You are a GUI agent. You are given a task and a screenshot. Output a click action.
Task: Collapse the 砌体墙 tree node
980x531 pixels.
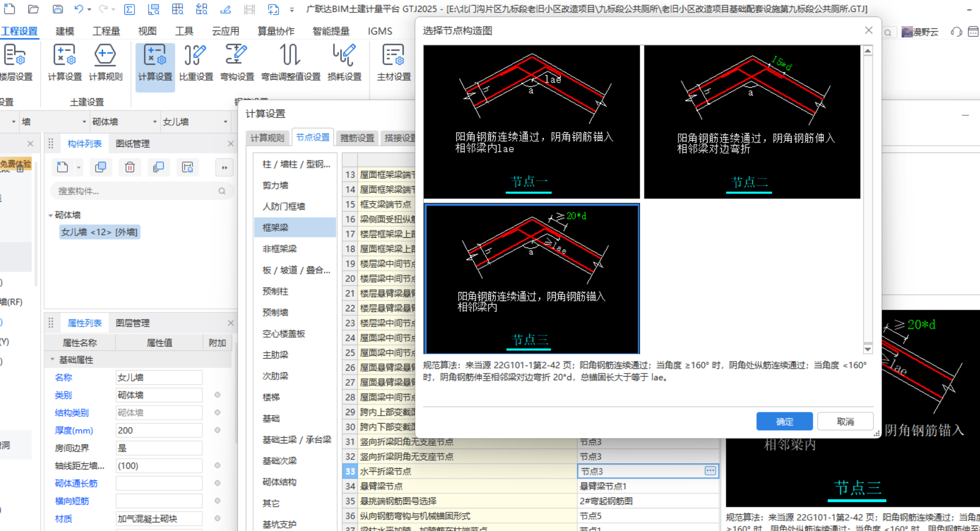click(x=51, y=215)
